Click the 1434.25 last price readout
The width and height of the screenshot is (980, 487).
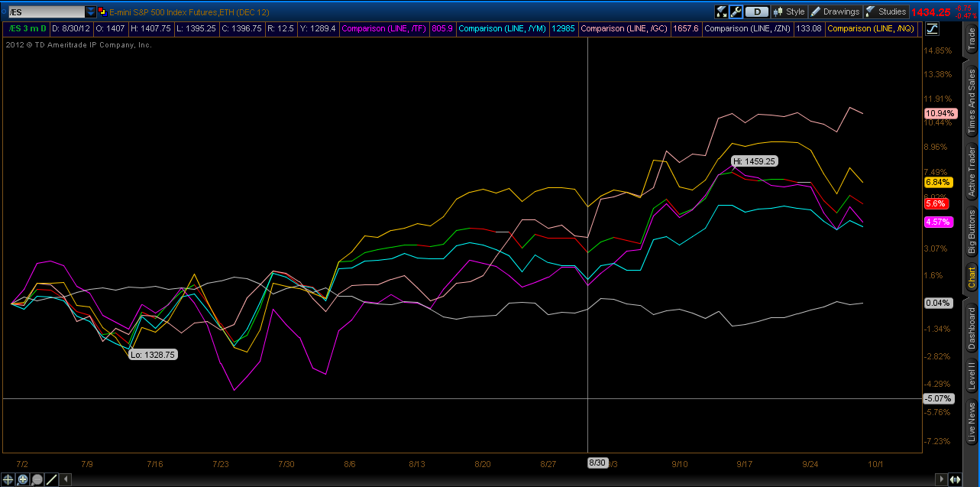click(x=930, y=11)
